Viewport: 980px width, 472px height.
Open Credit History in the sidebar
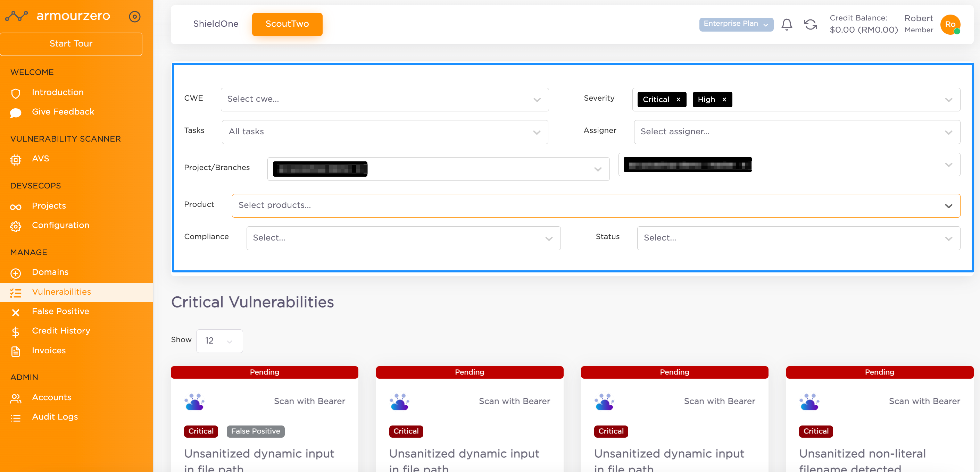tap(61, 331)
